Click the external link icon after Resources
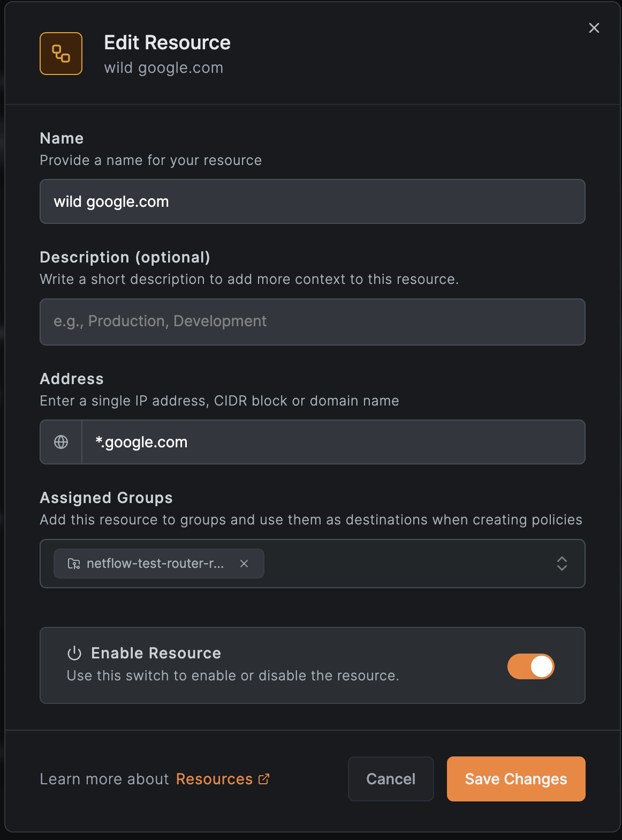The image size is (622, 840). [x=264, y=779]
